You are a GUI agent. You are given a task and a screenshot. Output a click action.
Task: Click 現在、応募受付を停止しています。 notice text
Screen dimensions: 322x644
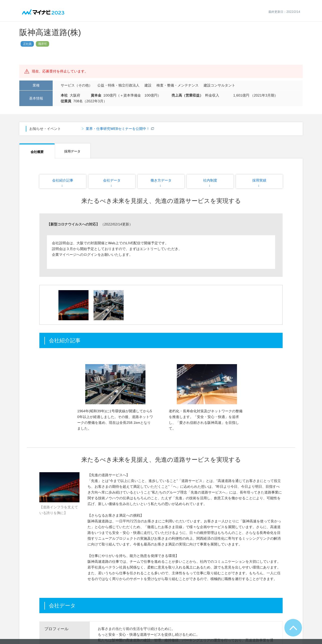60,71
